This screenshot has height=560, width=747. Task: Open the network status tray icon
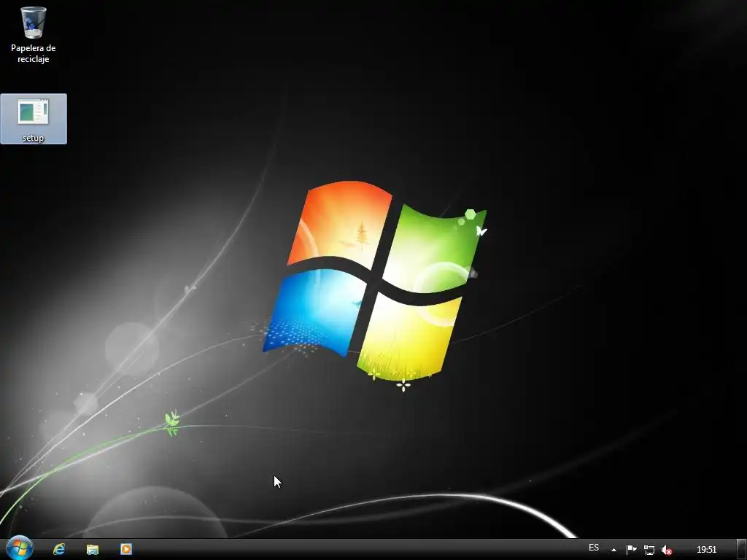click(649, 550)
